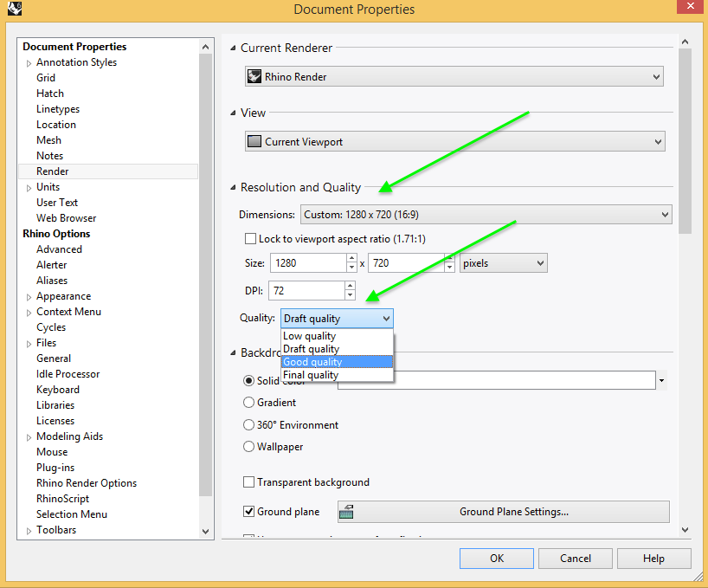Click the Rhino application icon in the title bar
Image resolution: width=708 pixels, height=588 pixels.
[x=12, y=7]
